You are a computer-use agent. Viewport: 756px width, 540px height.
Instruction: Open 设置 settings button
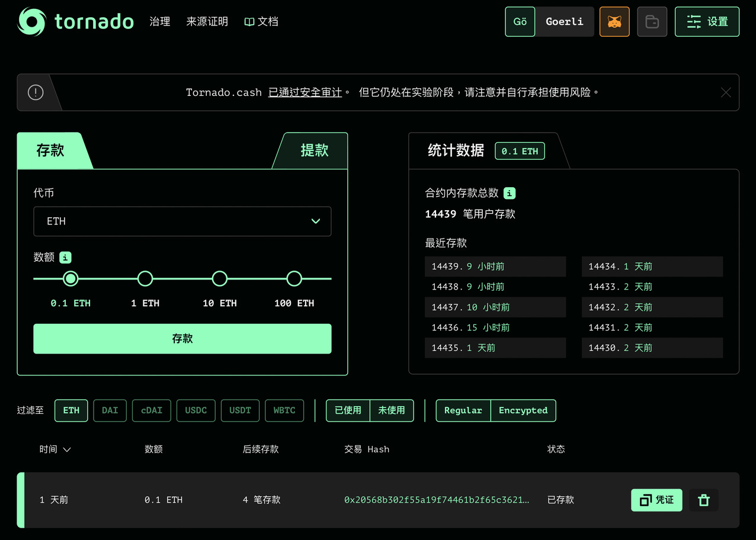click(x=707, y=22)
